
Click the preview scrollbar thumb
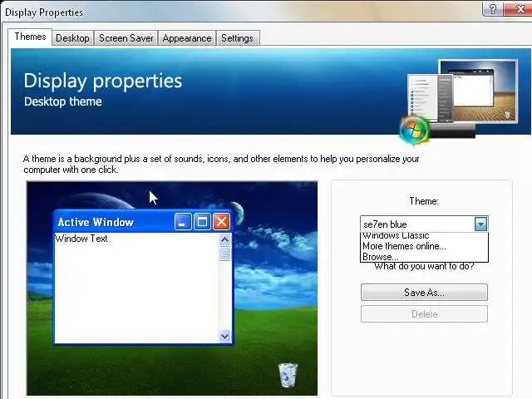tap(224, 254)
